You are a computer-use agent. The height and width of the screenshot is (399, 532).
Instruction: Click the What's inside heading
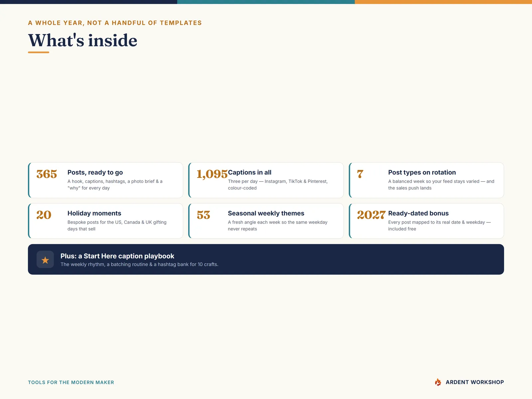click(x=82, y=41)
